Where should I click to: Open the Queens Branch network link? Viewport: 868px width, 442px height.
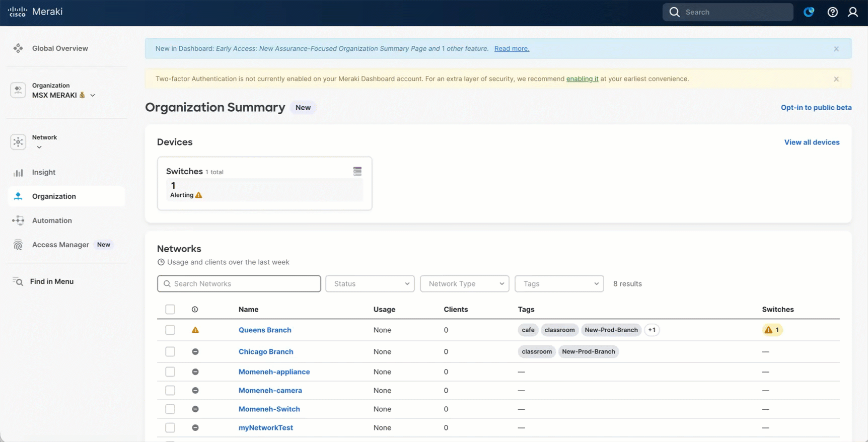(x=265, y=330)
